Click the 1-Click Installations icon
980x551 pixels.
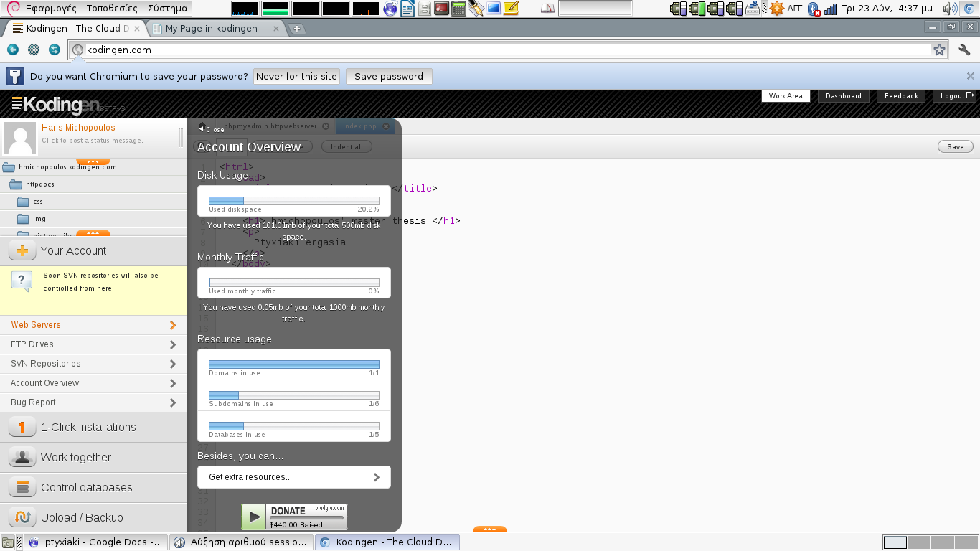[x=22, y=427]
